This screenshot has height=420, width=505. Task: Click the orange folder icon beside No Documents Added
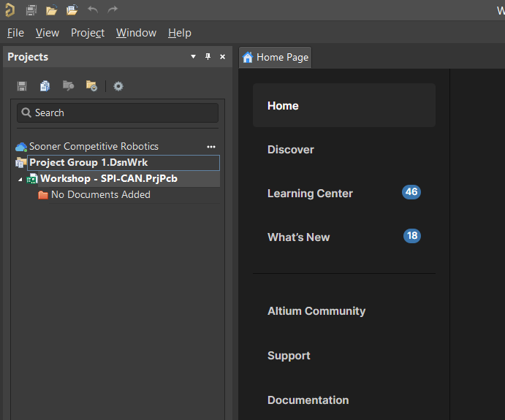(43, 195)
